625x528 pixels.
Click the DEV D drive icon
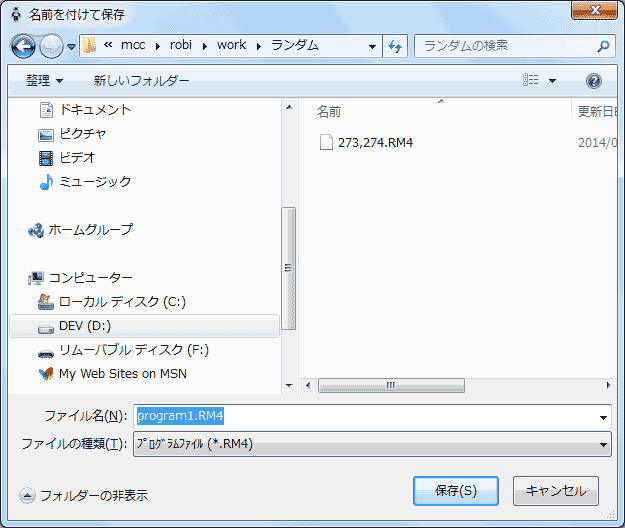pos(46,329)
